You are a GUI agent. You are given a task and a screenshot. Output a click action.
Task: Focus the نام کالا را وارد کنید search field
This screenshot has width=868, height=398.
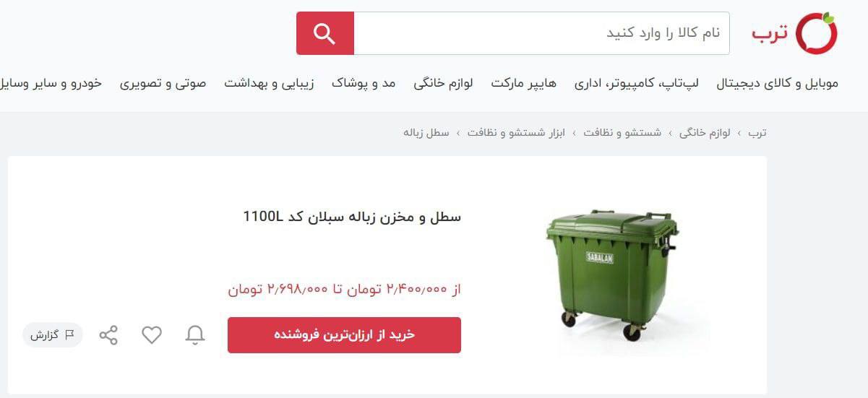tap(541, 33)
